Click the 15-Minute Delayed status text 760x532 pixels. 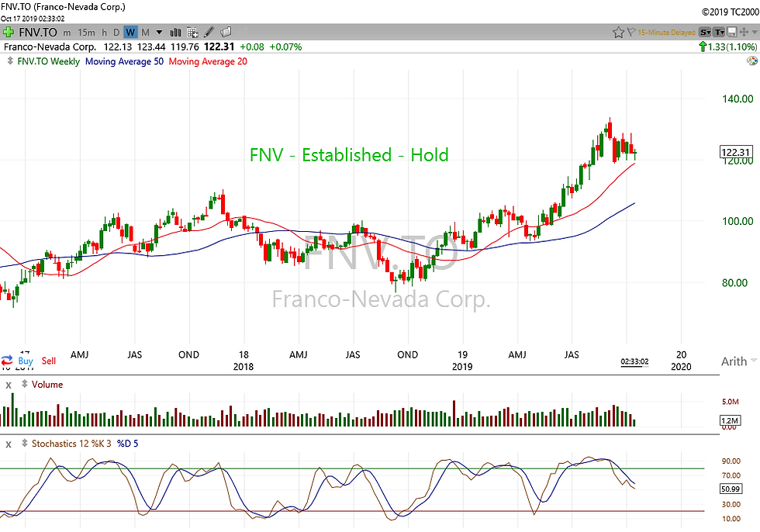pyautogui.click(x=666, y=33)
